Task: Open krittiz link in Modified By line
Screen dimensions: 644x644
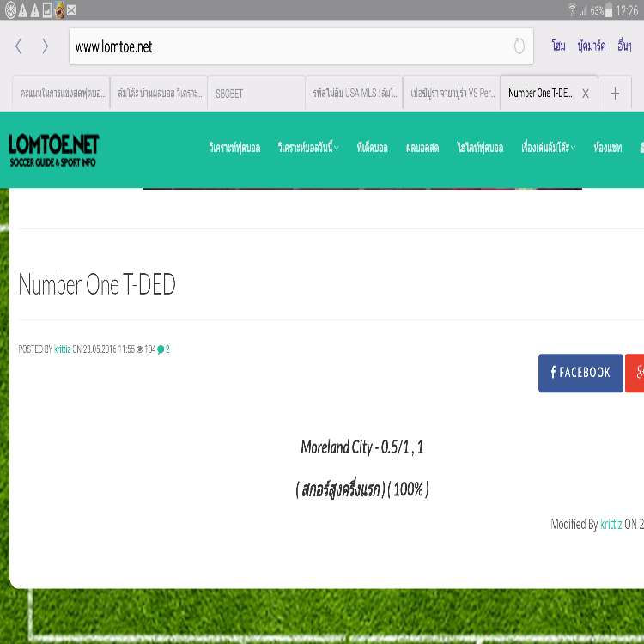Action: [611, 525]
